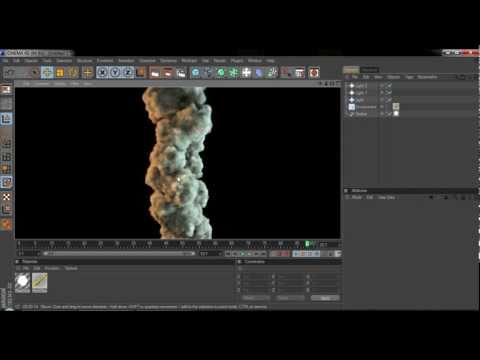Open the position mode dropdown in Coordinates panel
480x360 pixels.
(256, 298)
